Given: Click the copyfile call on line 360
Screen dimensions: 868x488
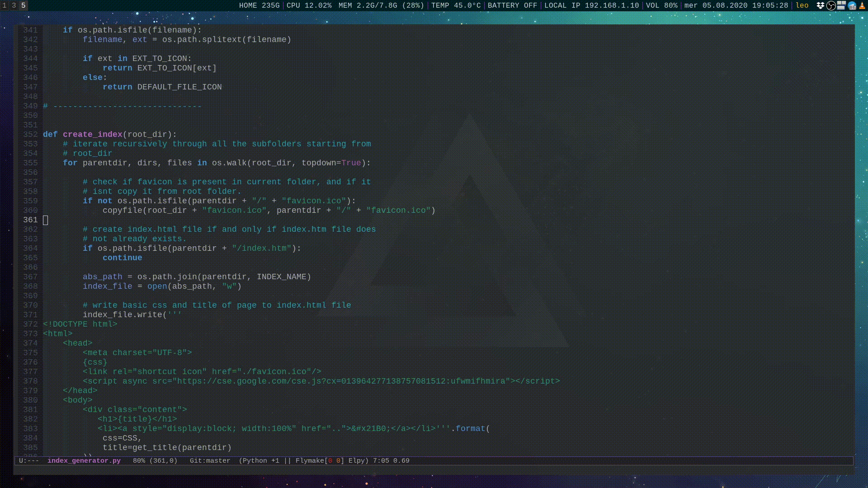Looking at the screenshot, I should click(x=269, y=211).
